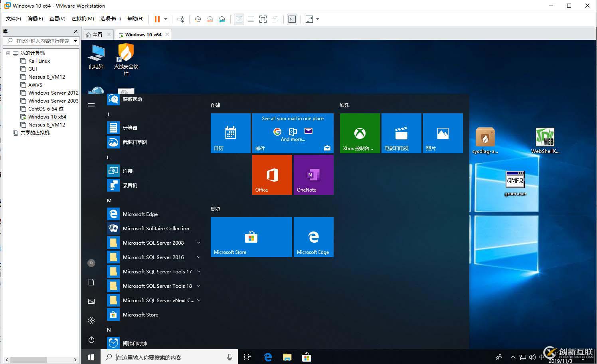Open the dropdown next to the pause button
Screen dimensions: 597x364
[166, 19]
